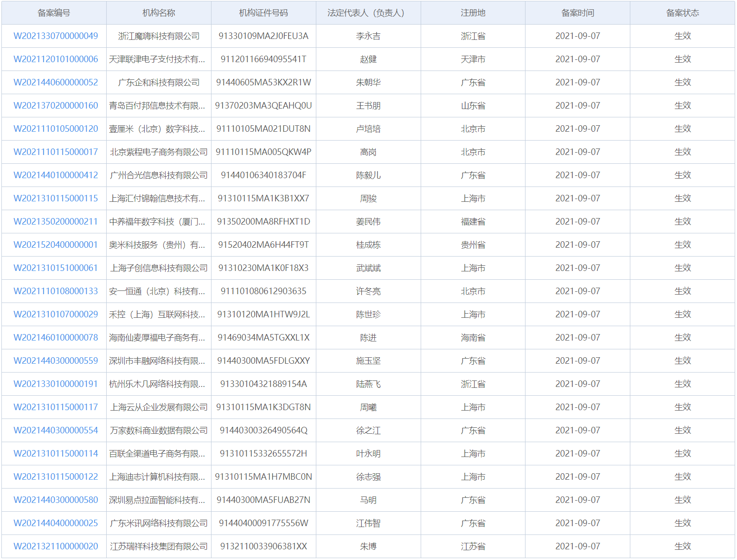The width and height of the screenshot is (737, 560).
Task: Click the 备案编号 column header
Action: coord(54,13)
